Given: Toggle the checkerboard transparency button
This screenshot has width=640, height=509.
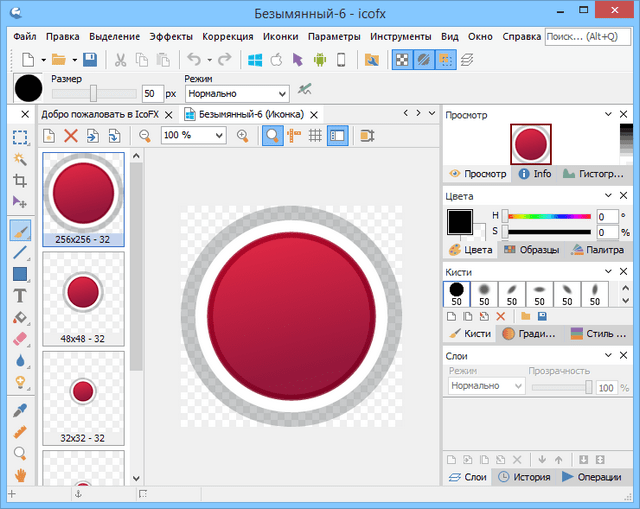Looking at the screenshot, I should [401, 60].
